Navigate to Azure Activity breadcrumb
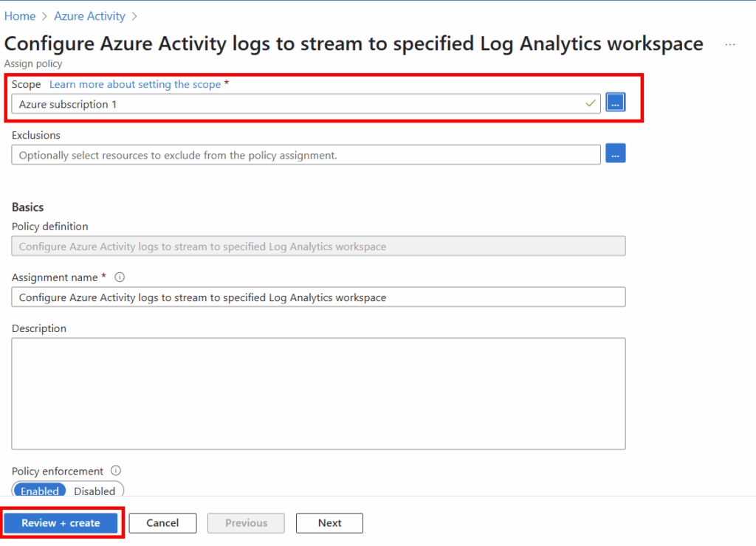 (x=89, y=16)
